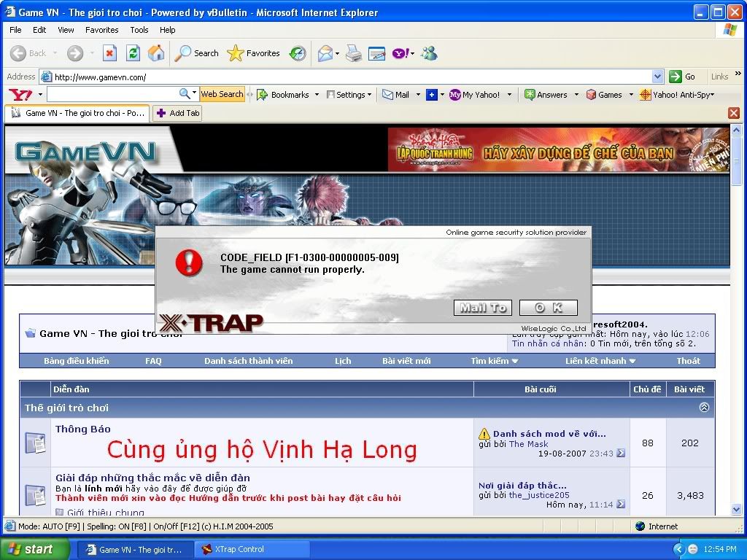Open the Mail envelope toolbar icon
The width and height of the screenshot is (747, 560).
pos(325,53)
